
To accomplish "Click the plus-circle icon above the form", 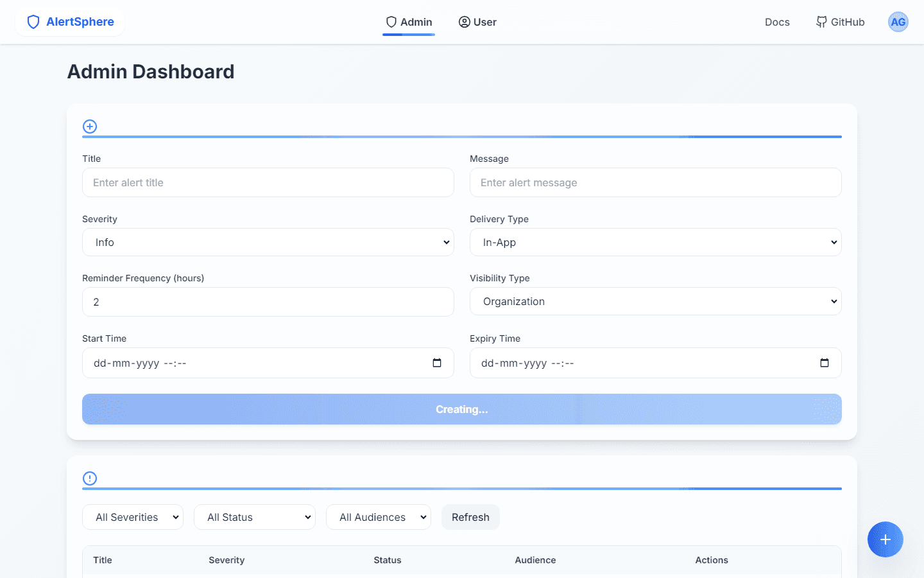I will tap(90, 127).
